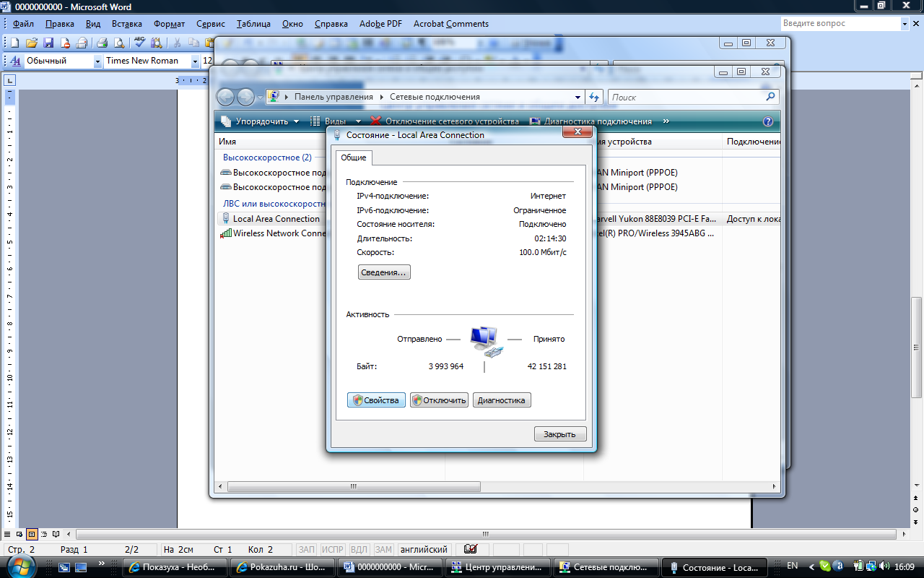Click the Поиск search field

coord(694,97)
